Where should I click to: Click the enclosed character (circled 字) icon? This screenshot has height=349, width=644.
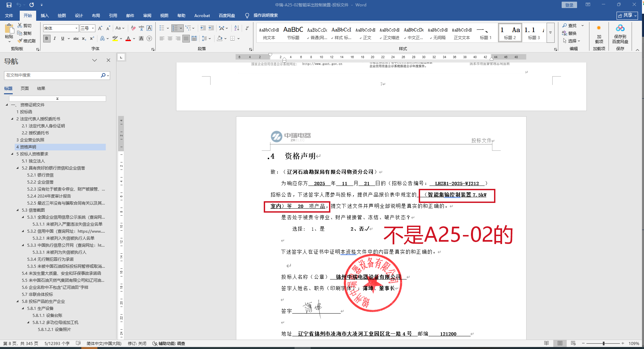point(149,38)
